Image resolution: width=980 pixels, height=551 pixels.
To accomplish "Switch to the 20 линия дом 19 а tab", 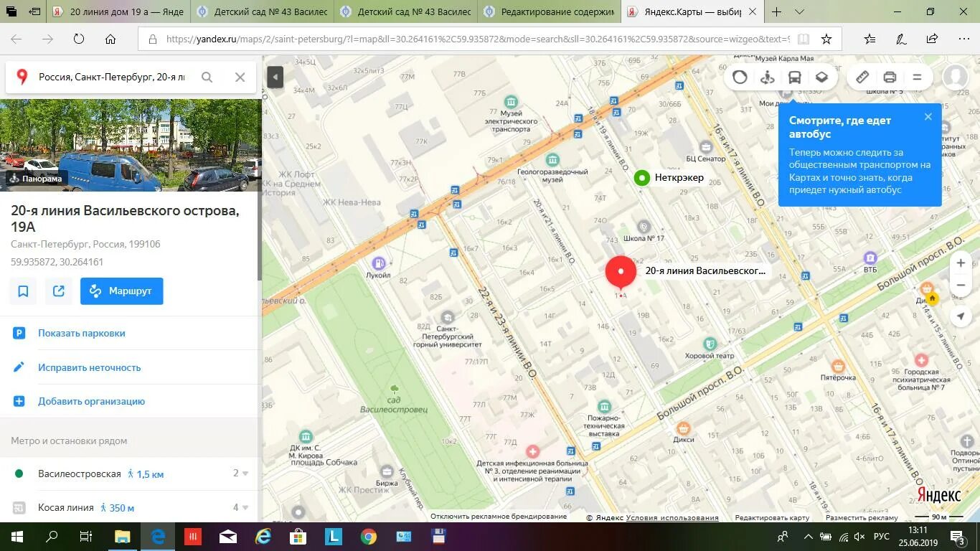I will pyautogui.click(x=120, y=11).
